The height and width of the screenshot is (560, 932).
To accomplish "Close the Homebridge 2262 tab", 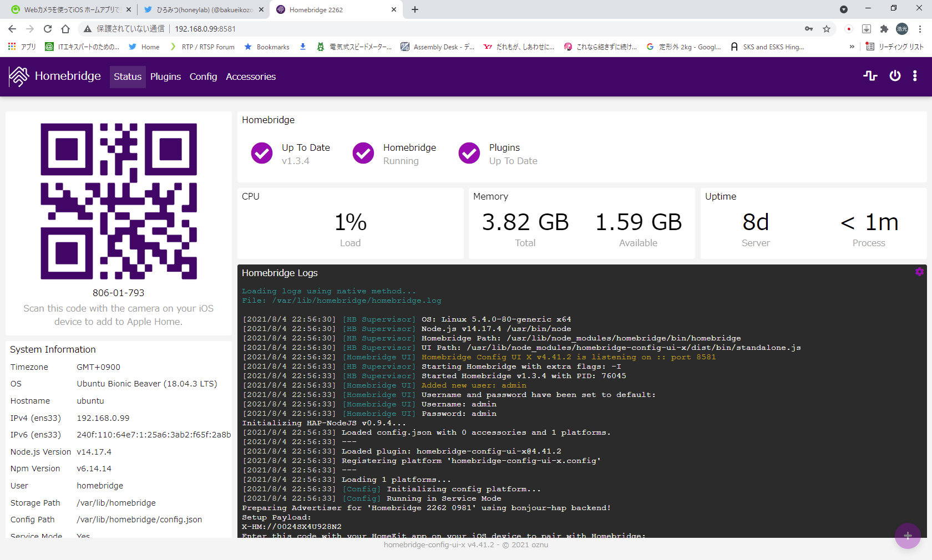I will click(394, 9).
